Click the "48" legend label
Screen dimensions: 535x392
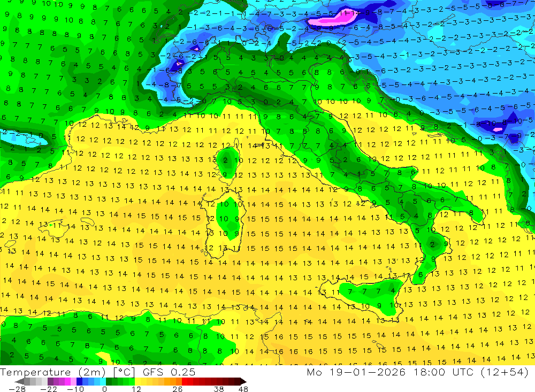[x=243, y=389]
